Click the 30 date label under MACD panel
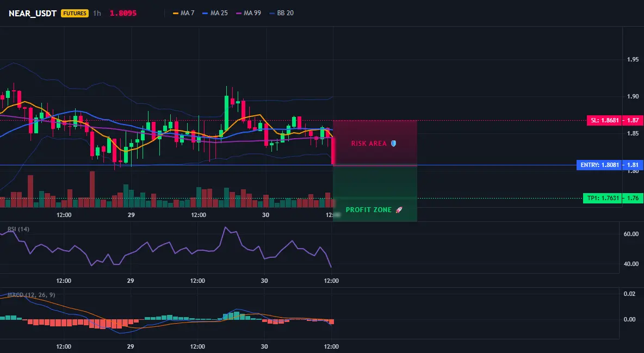Viewport: 644px width, 353px height. [264, 346]
